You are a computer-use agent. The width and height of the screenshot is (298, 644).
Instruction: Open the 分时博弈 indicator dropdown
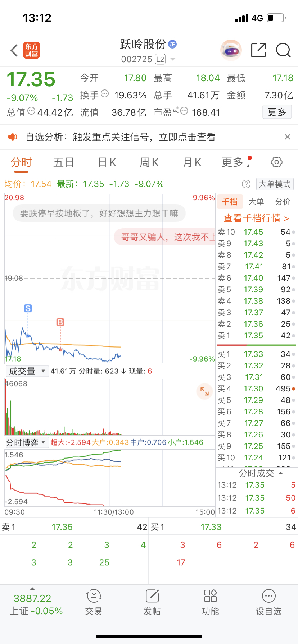click(x=27, y=442)
